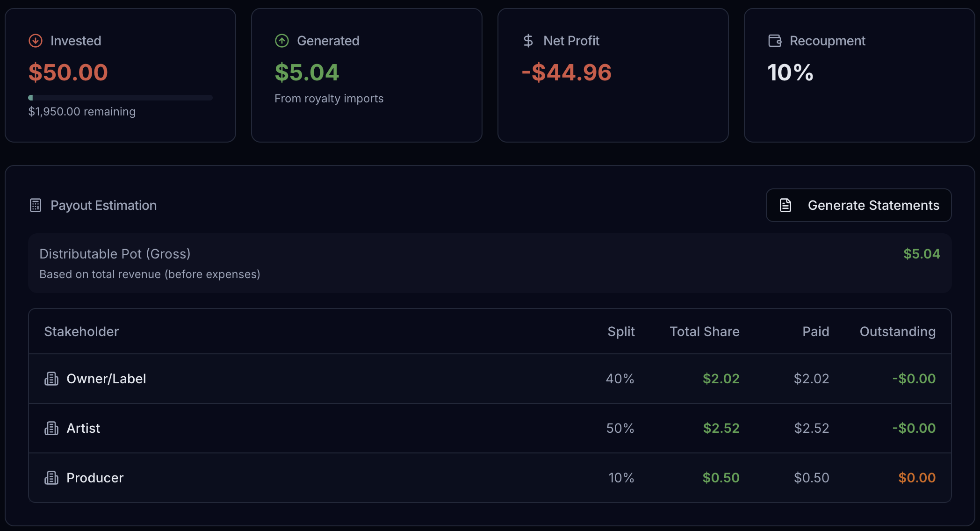The height and width of the screenshot is (531, 980).
Task: Select the Producer stakeholder row
Action: 327,478
